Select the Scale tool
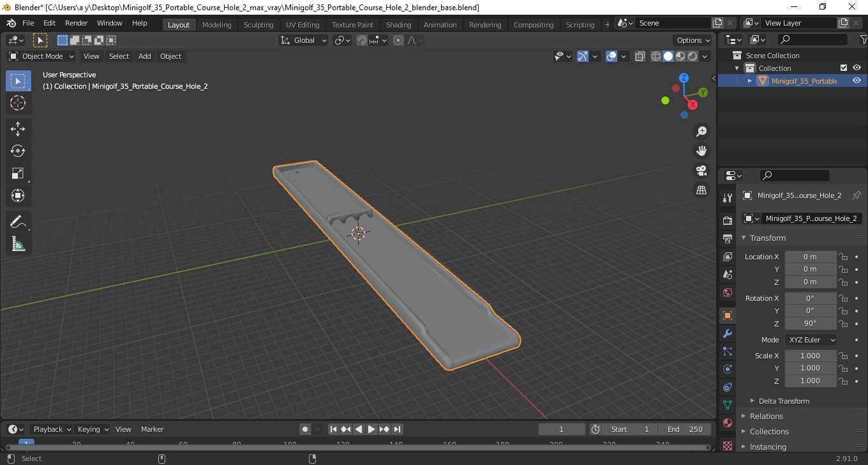Image resolution: width=868 pixels, height=465 pixels. coord(18,174)
